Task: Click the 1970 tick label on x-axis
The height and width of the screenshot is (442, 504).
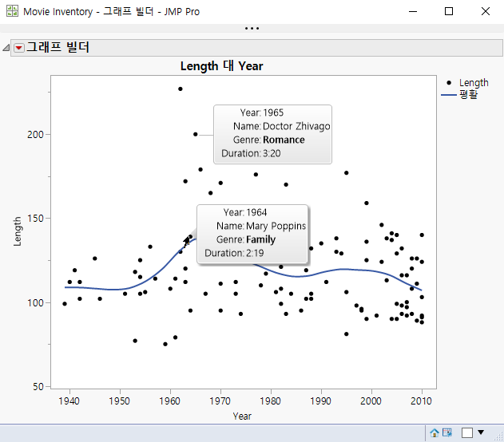Action: pyautogui.click(x=220, y=401)
